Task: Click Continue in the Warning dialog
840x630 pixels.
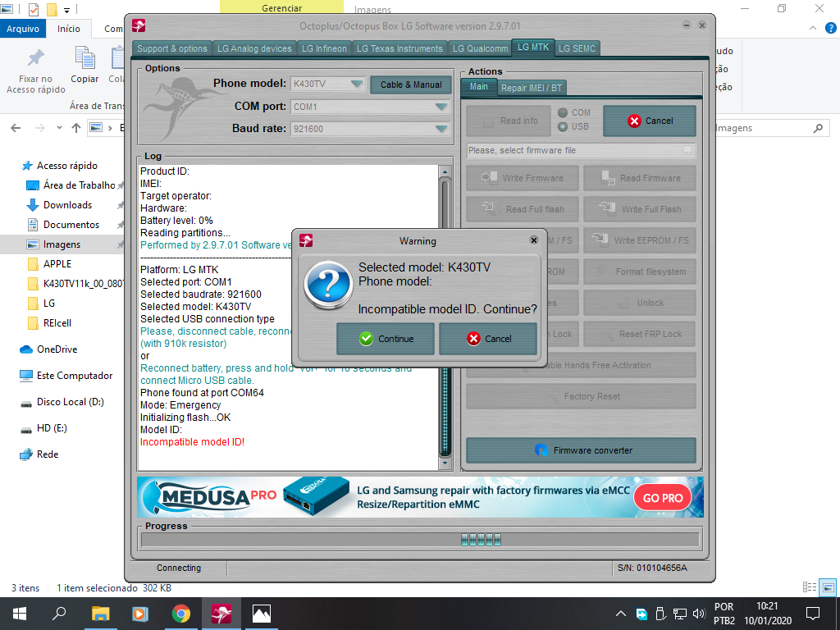Action: click(x=386, y=339)
